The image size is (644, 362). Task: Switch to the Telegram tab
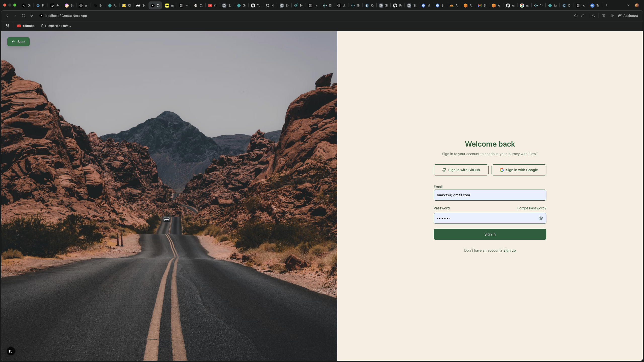coord(594,5)
